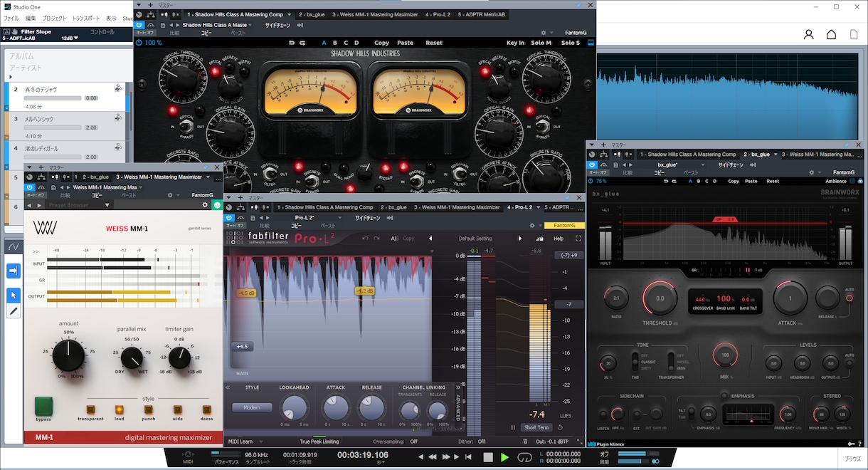Viewport: 868px width, 470px height.
Task: Click the help question mark in bx_glue footer
Action: [x=858, y=443]
